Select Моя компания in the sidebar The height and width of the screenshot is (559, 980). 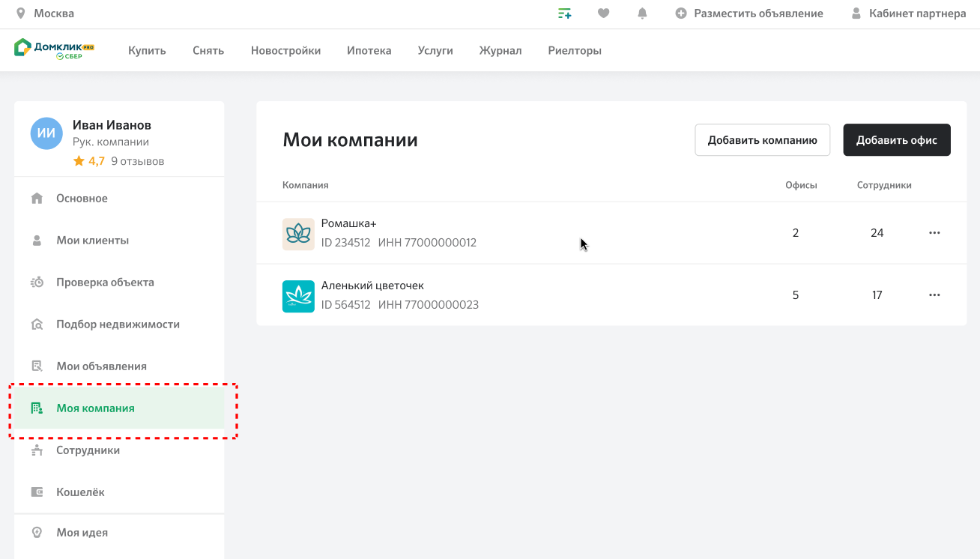[x=119, y=408]
